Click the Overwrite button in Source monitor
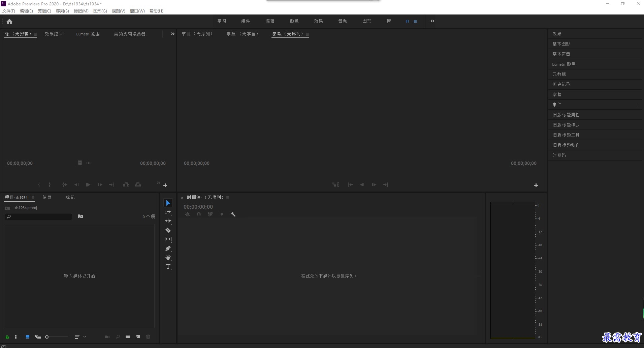The width and height of the screenshot is (644, 348). click(x=138, y=185)
